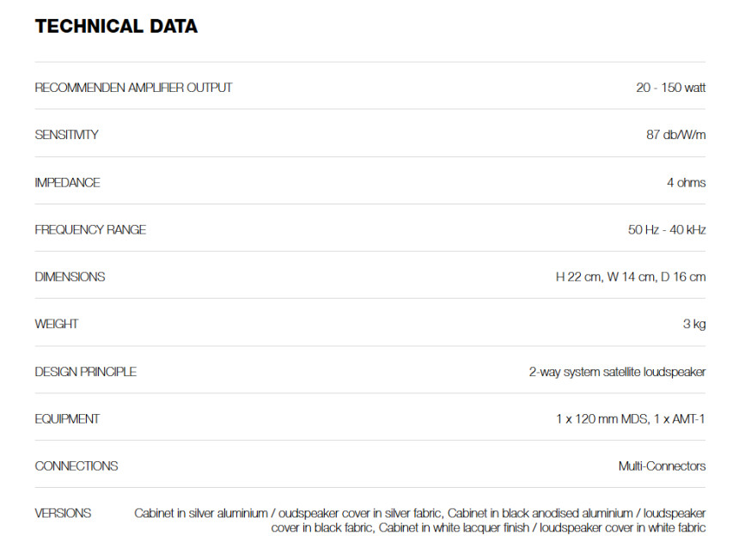
Task: Select the 3 kg weight value
Action: point(694,324)
